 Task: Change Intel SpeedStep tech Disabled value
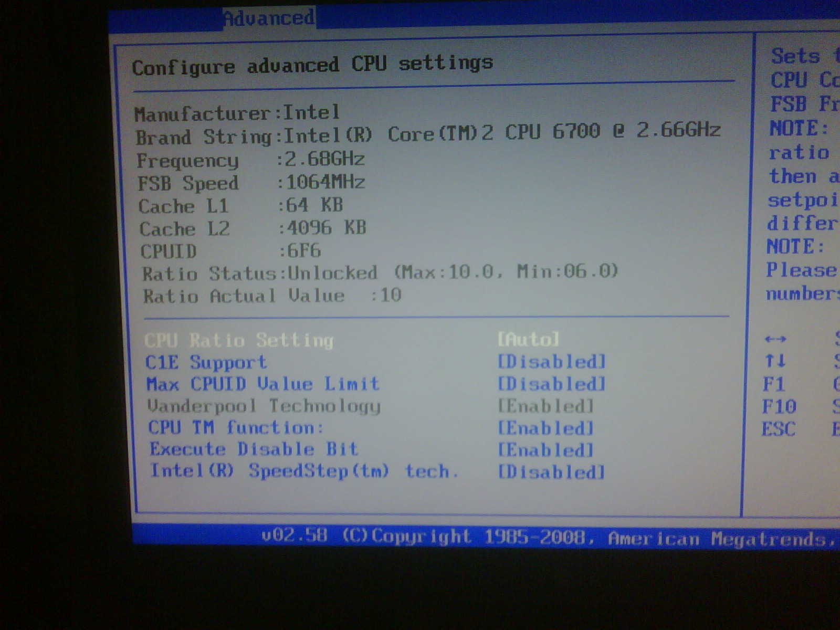[551, 472]
